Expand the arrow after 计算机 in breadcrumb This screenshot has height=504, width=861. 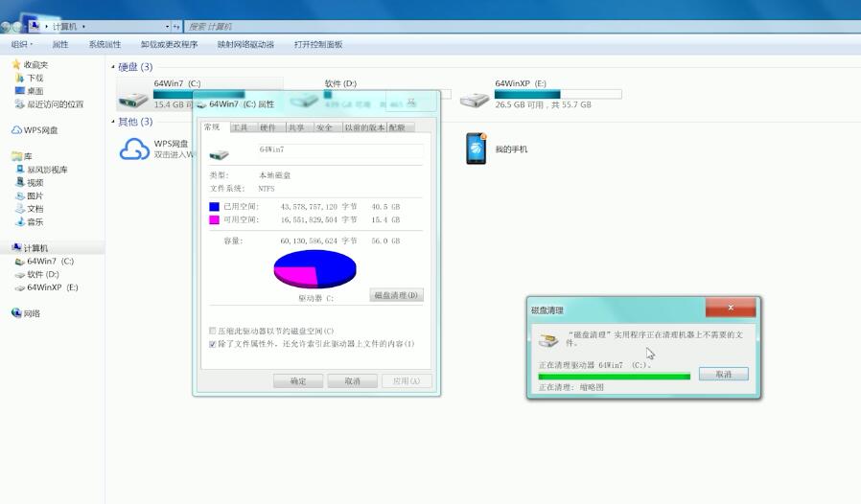click(83, 27)
